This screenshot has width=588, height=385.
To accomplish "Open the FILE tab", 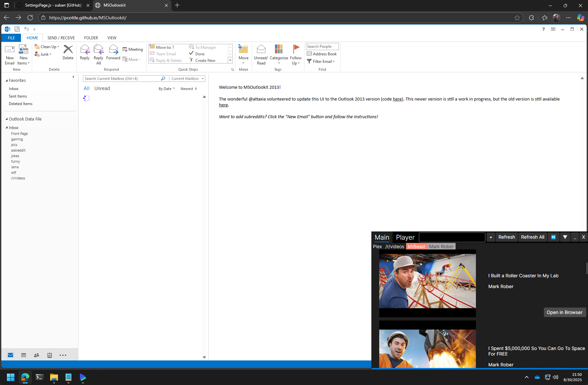I will click(11, 38).
